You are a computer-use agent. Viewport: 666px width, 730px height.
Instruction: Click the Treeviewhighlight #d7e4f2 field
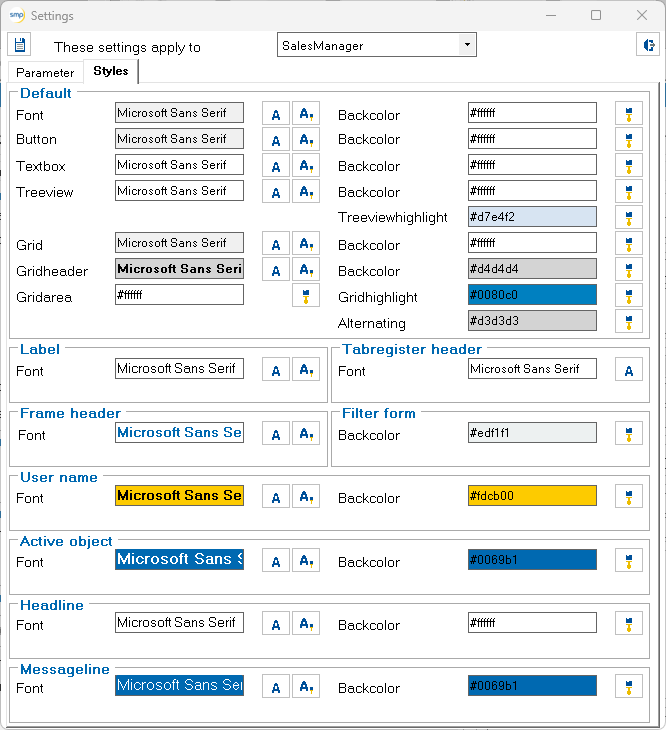pos(532,216)
